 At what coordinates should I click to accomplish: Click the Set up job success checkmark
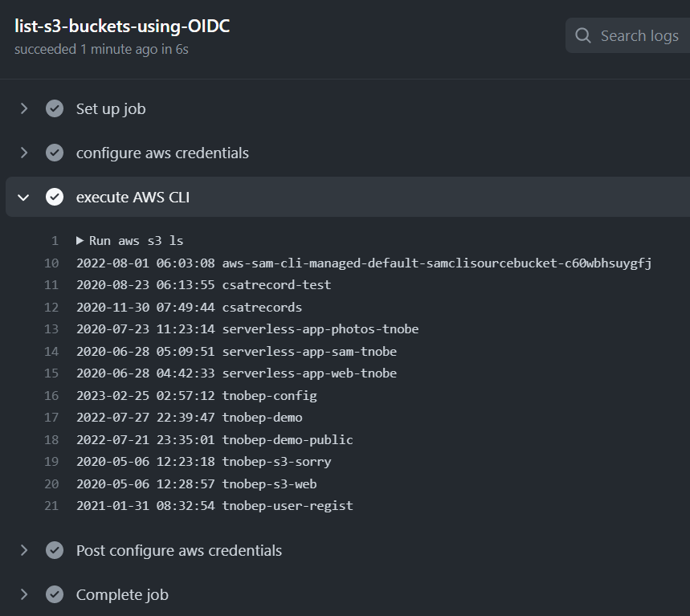(x=55, y=108)
